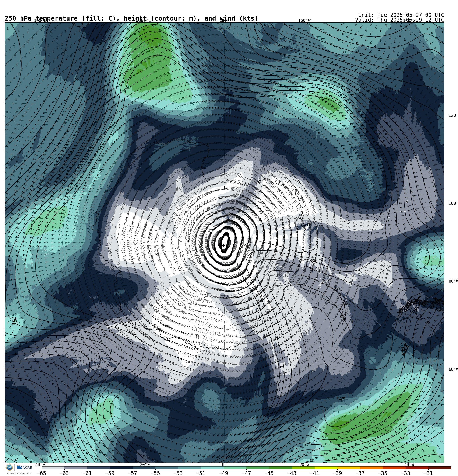Pick the colorbar swatch between -43 and -41
This screenshot has height=476, width=458.
click(303, 468)
